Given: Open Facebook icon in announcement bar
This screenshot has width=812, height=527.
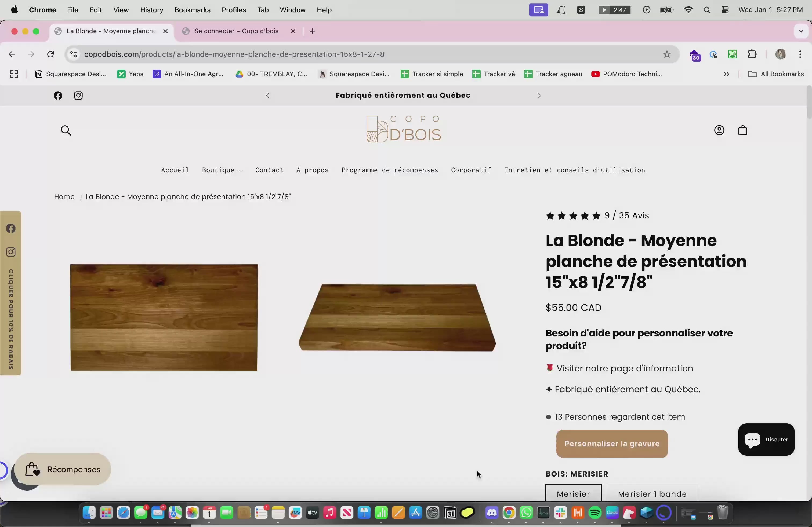Looking at the screenshot, I should click(x=58, y=96).
